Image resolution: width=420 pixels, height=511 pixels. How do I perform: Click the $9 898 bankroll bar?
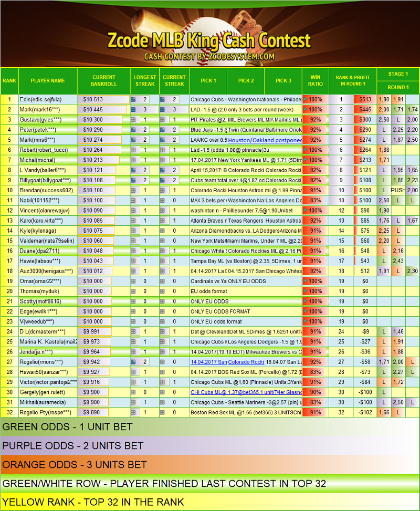(93, 412)
